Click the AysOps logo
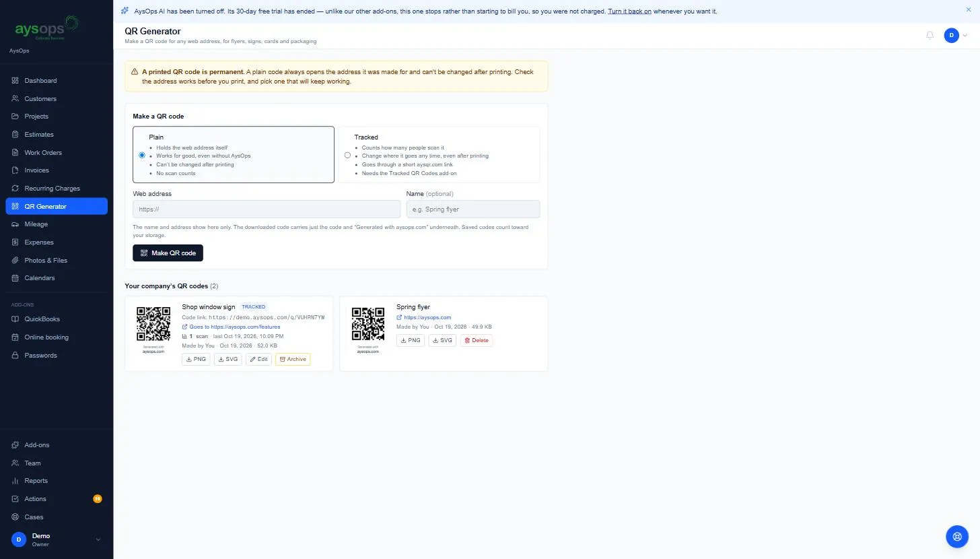Viewport: 980px width, 559px height. [x=46, y=28]
